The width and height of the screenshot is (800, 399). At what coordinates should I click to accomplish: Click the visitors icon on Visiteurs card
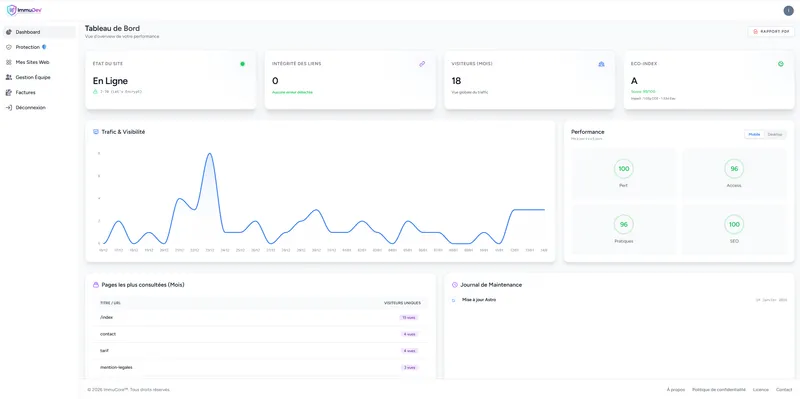(601, 64)
